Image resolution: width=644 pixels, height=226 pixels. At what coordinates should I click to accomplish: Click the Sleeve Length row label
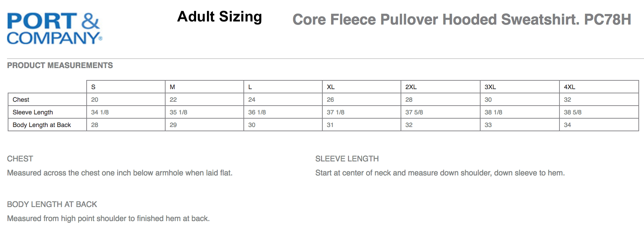click(33, 112)
